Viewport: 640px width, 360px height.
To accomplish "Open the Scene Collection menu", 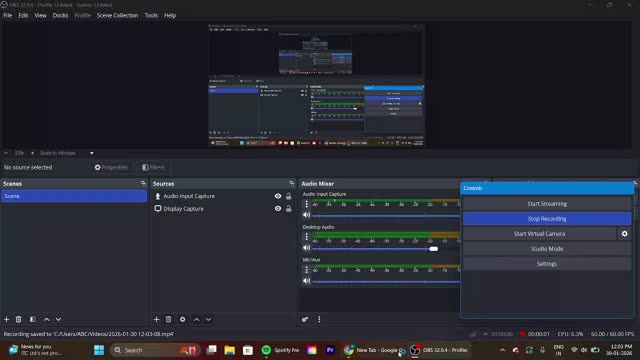I will point(117,16).
